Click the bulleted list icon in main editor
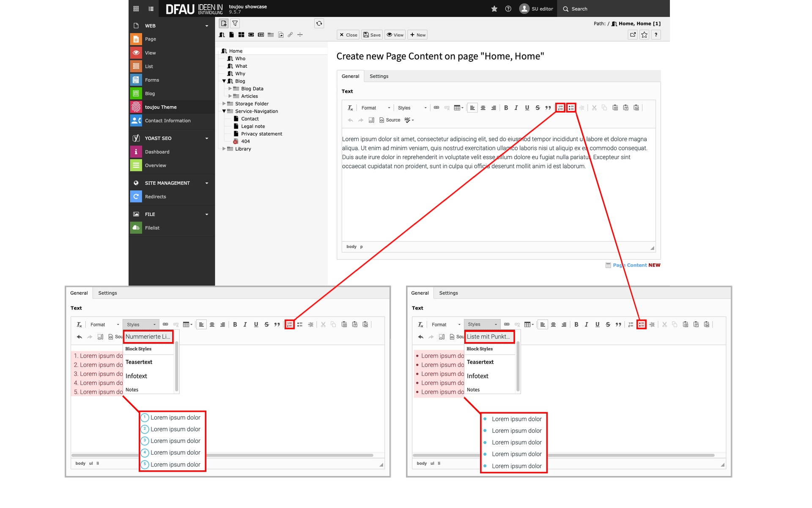Viewport: 812px width, 508px height. [x=571, y=108]
